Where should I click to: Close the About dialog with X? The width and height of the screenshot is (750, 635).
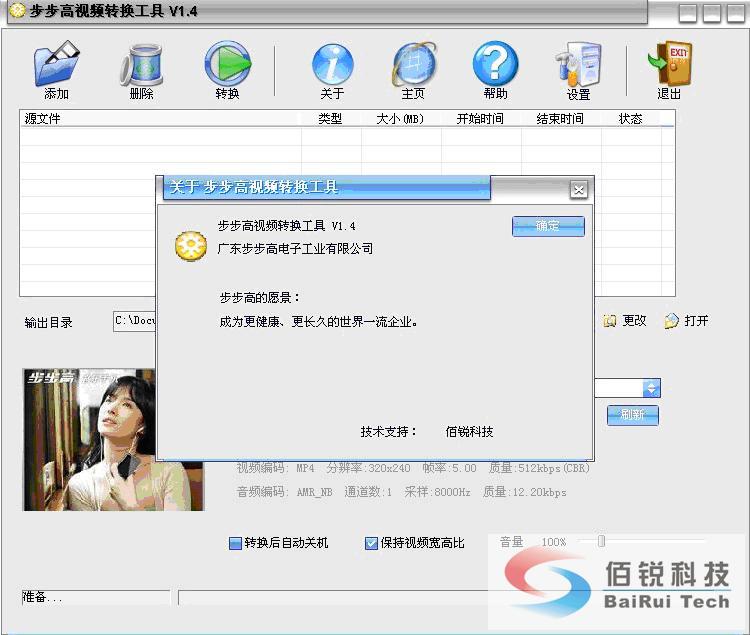coord(579,190)
